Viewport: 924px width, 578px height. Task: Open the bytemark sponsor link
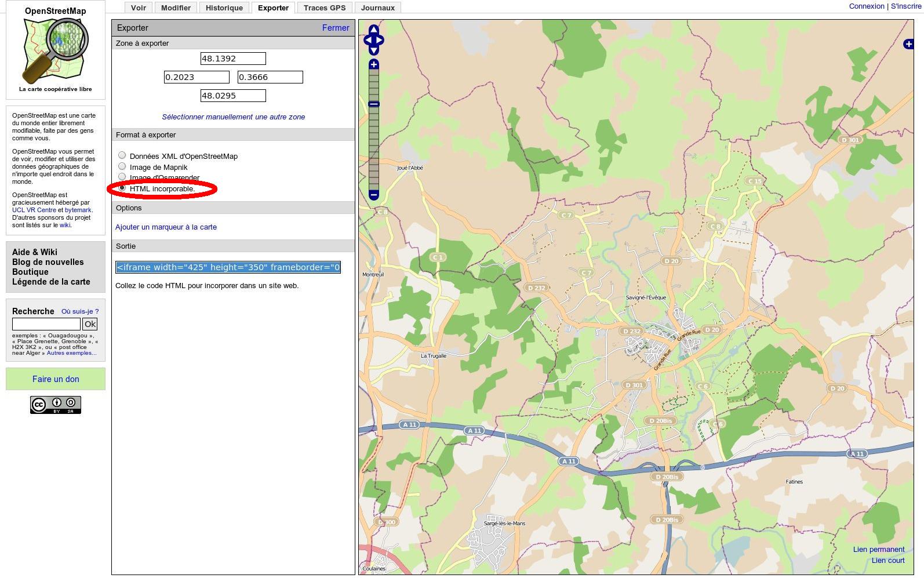(x=78, y=210)
